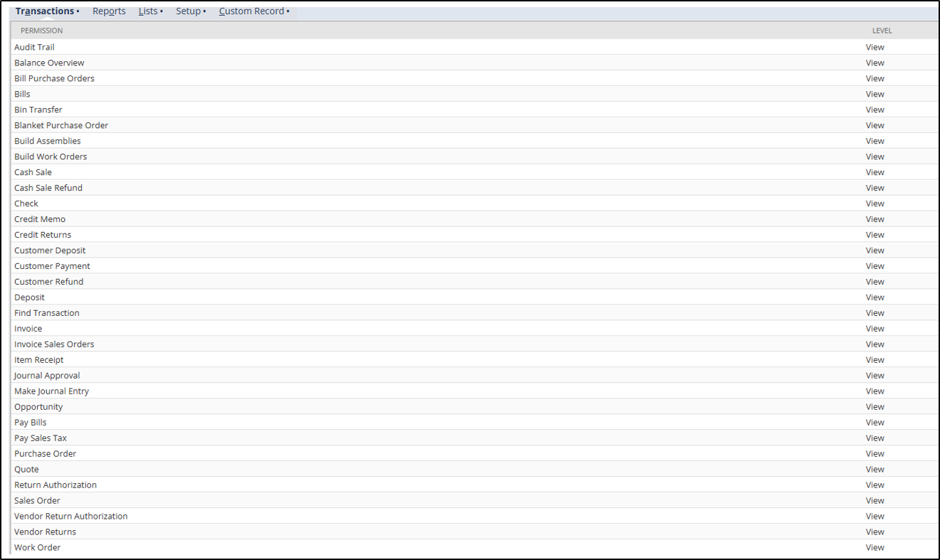Select View level beside Journal Approval
Image resolution: width=940 pixels, height=560 pixels.
(x=875, y=376)
